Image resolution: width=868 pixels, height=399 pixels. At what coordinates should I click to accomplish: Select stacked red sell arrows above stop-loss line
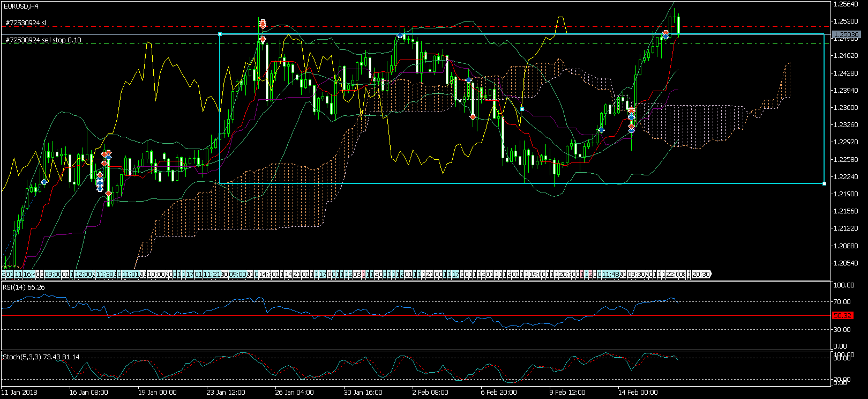[263, 24]
